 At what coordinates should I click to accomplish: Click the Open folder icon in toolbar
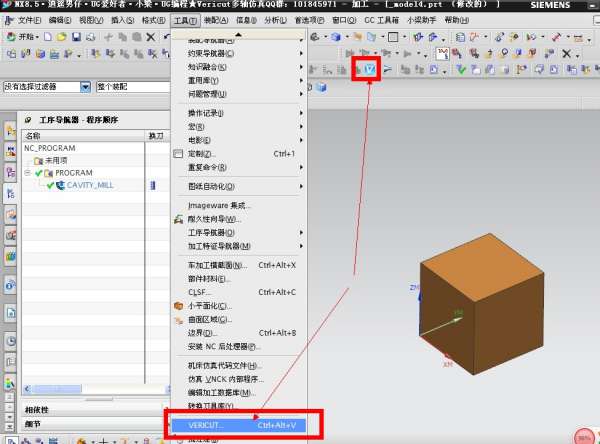62,37
